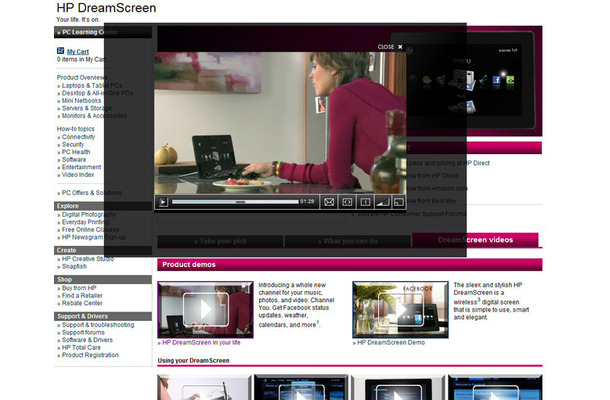Play the HP DreamScreen Demo thumbnail

pos(400,310)
